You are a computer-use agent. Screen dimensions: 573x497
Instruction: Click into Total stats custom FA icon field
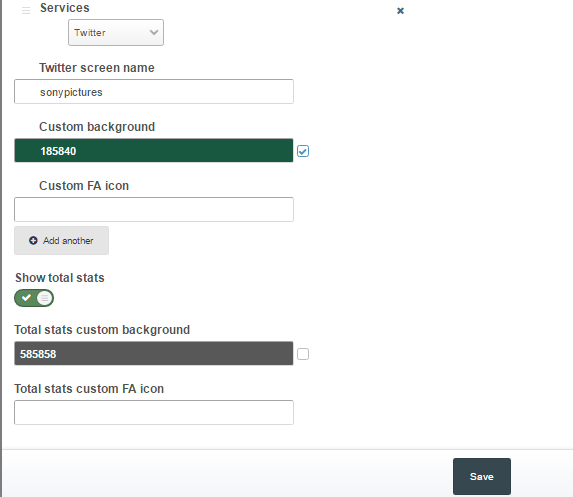pyautogui.click(x=154, y=412)
